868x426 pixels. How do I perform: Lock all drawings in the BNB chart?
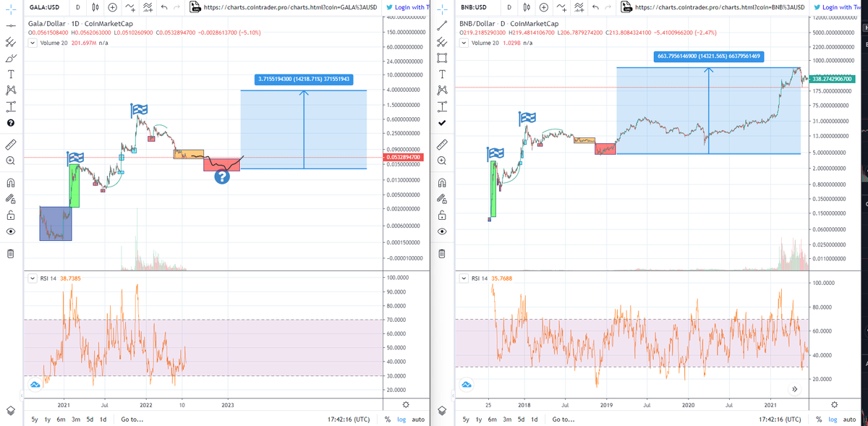(442, 216)
